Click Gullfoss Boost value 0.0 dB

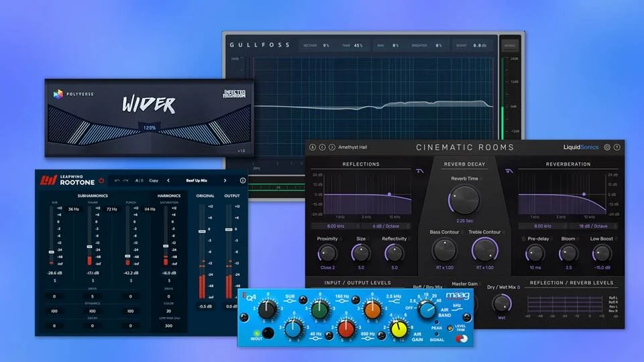480,46
